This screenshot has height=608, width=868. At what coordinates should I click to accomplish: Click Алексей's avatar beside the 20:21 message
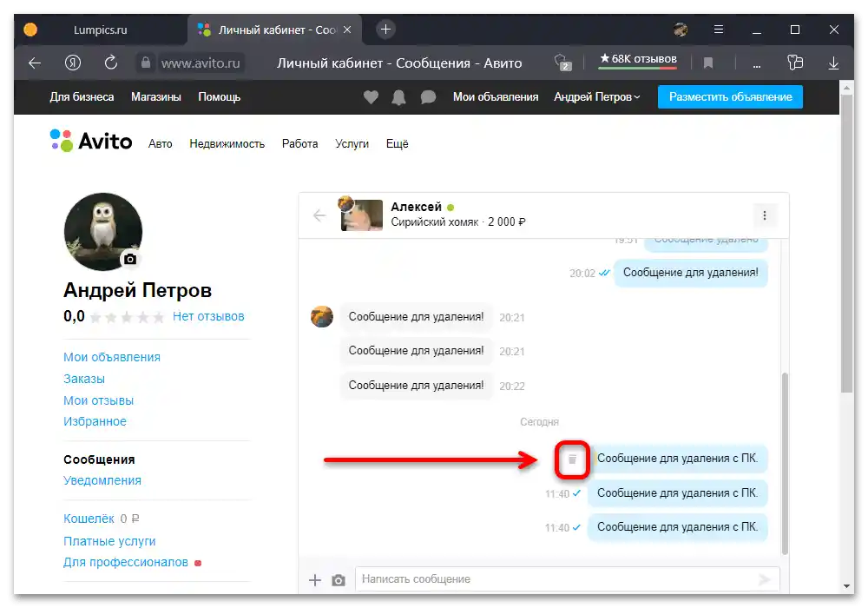click(x=322, y=316)
